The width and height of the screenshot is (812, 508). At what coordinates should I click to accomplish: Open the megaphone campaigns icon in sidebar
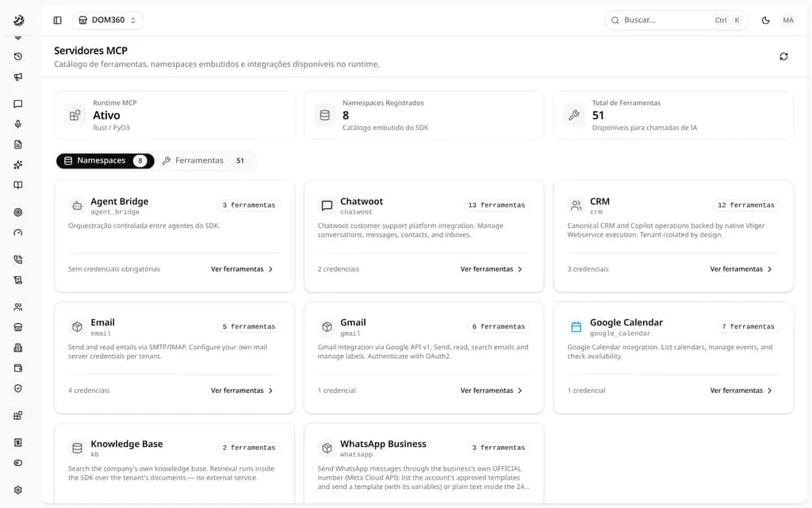pyautogui.click(x=18, y=77)
